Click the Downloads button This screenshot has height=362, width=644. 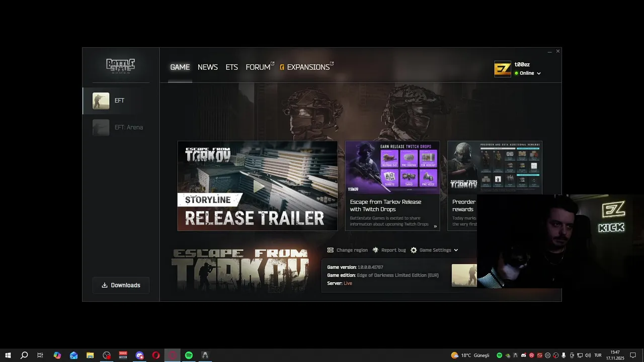click(x=121, y=285)
